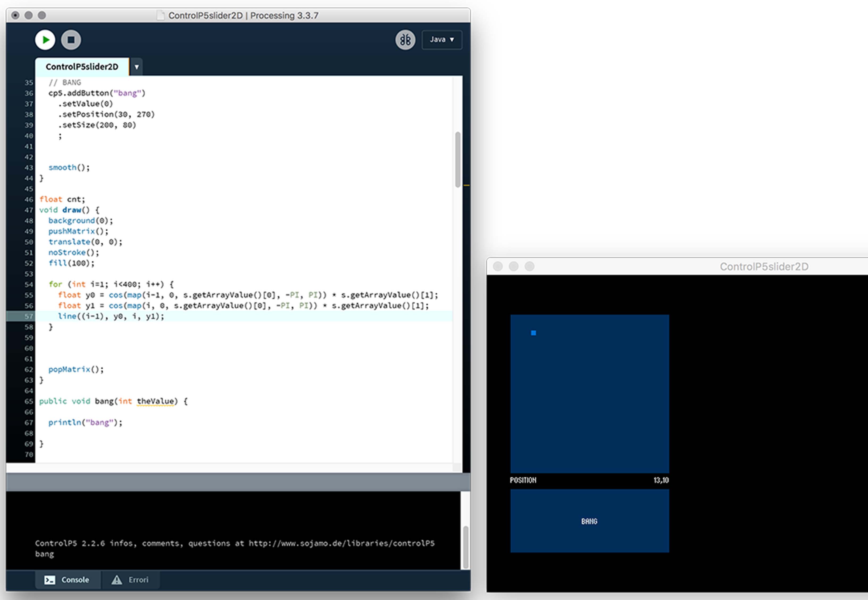Screen dimensions: 868x600
Task: Click the yellow warning marker beside scrollbar
Action: [x=466, y=185]
